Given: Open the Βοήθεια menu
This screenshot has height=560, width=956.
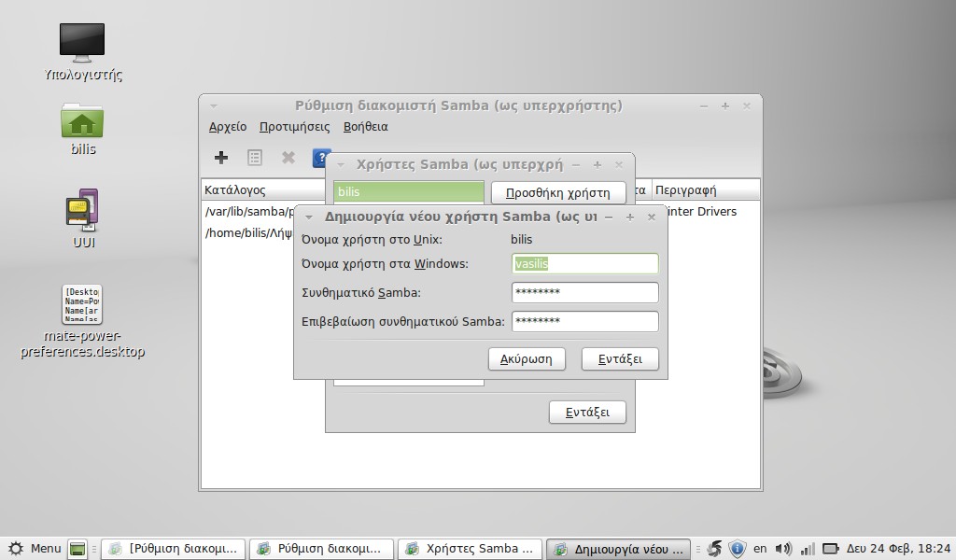Looking at the screenshot, I should 366,127.
